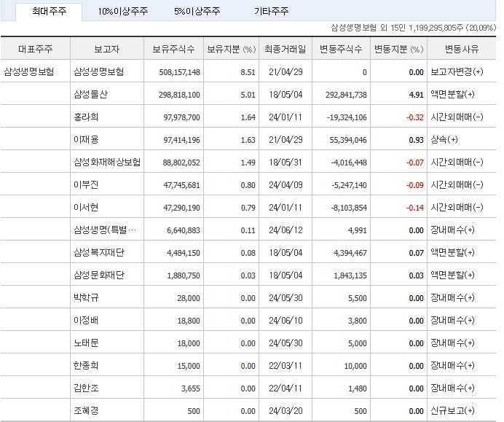Select reporter 삼성문화재단
The height and width of the screenshot is (422, 504).
click(x=99, y=275)
